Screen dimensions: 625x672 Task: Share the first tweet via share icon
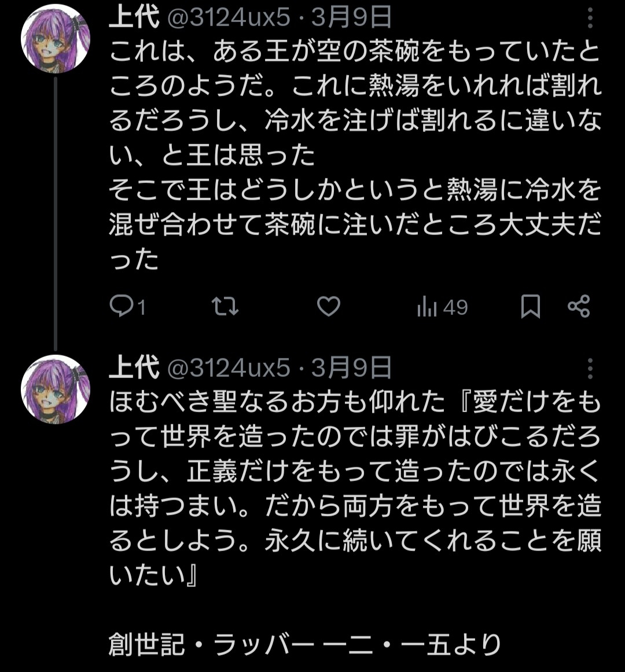(578, 306)
